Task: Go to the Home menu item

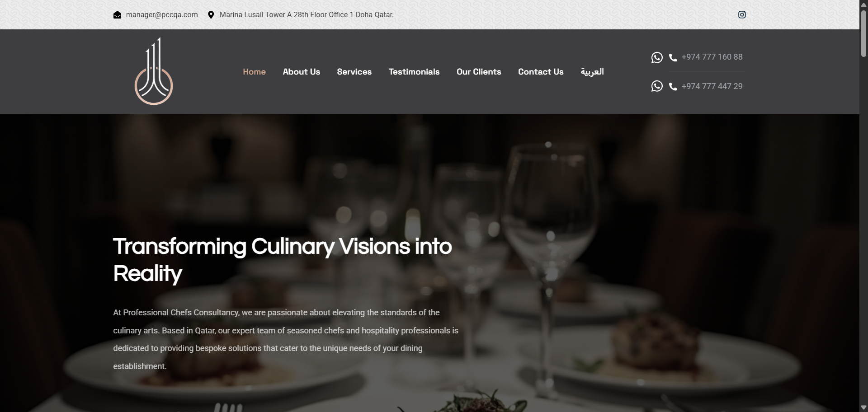Action: click(254, 72)
